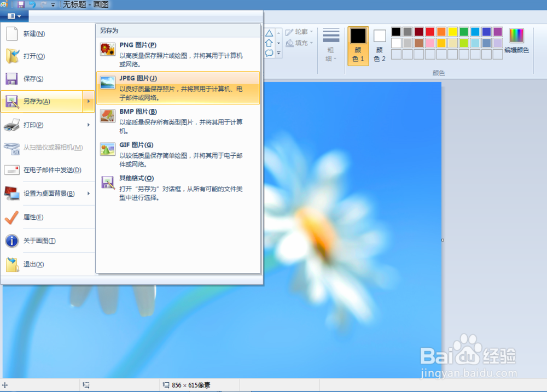Select 颜色 2 background color box

coord(380,46)
